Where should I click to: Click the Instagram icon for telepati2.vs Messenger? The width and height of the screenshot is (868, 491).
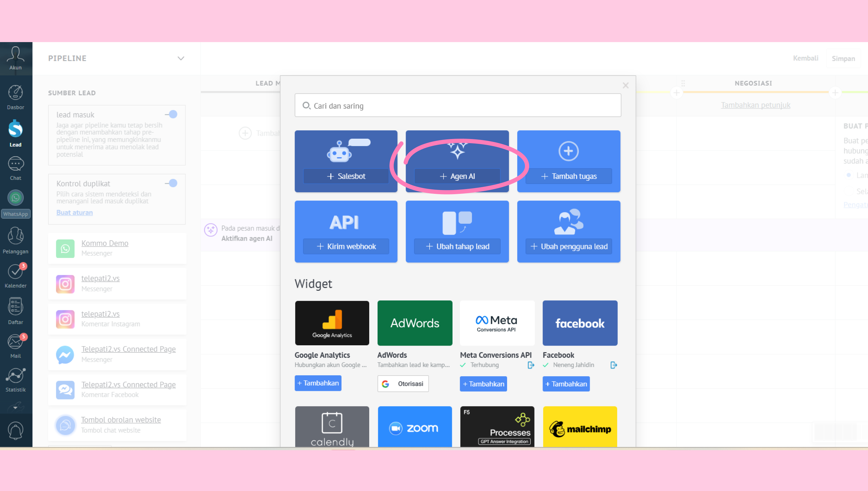tap(65, 284)
